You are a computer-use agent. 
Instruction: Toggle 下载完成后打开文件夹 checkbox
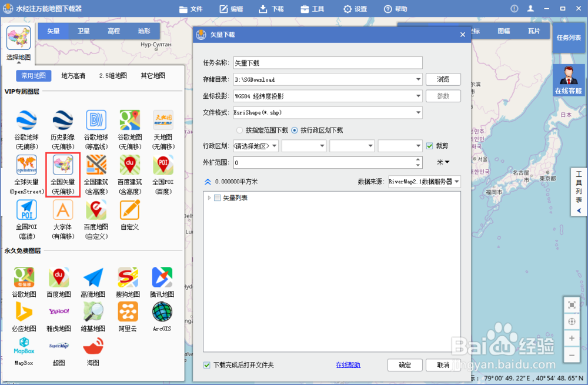click(x=206, y=365)
